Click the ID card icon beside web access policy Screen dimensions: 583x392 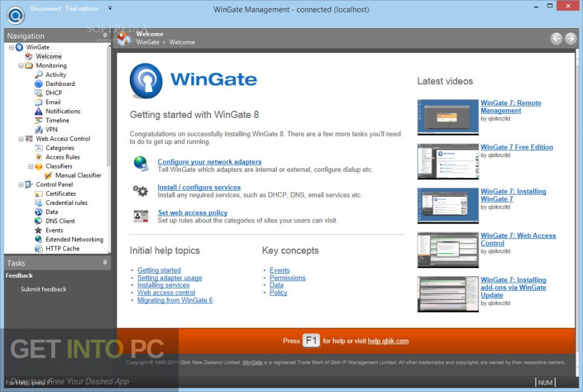141,216
